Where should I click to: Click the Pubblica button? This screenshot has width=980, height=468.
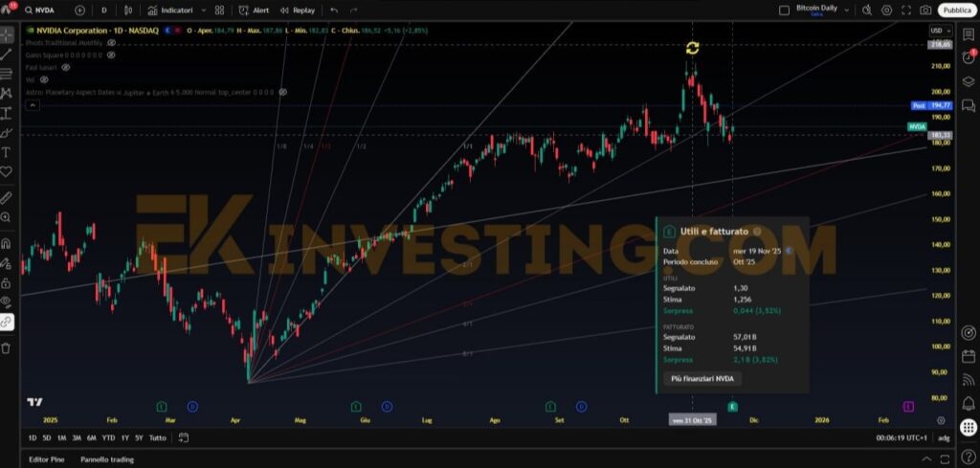click(955, 10)
